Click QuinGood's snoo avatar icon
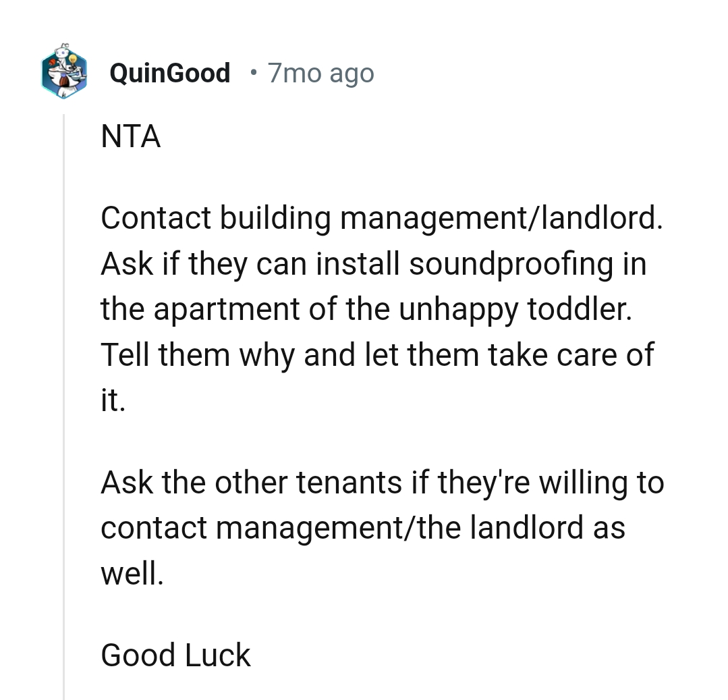 (x=64, y=74)
